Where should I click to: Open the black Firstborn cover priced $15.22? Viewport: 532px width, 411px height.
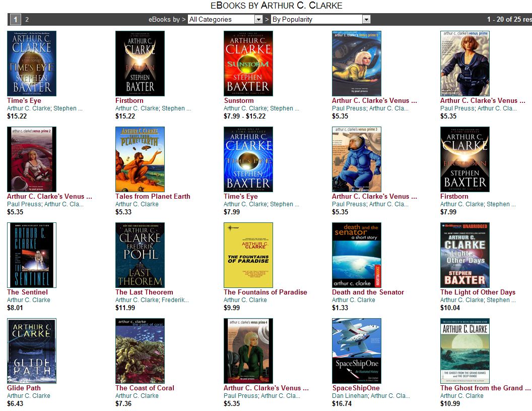tap(140, 64)
